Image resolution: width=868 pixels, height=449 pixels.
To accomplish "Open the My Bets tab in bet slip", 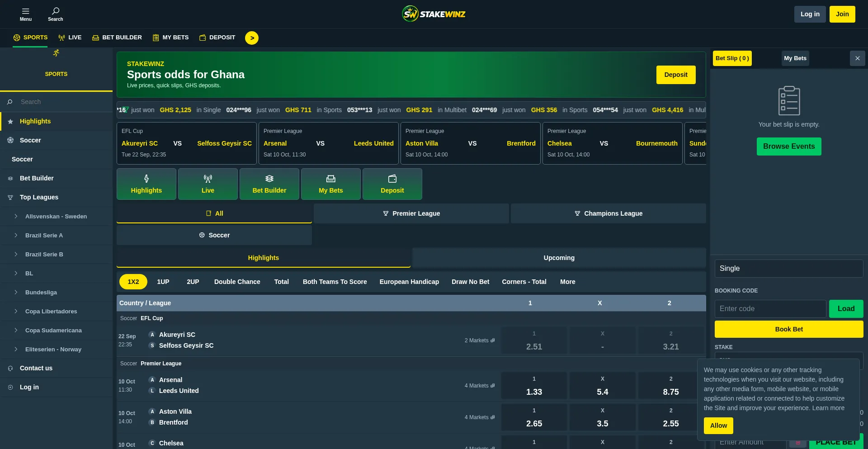I will pos(795,58).
